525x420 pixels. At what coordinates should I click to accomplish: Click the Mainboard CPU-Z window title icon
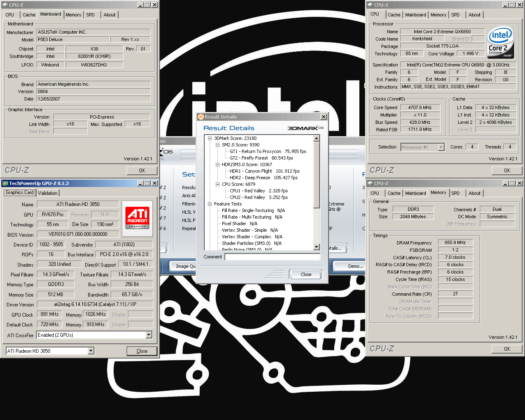click(5, 5)
